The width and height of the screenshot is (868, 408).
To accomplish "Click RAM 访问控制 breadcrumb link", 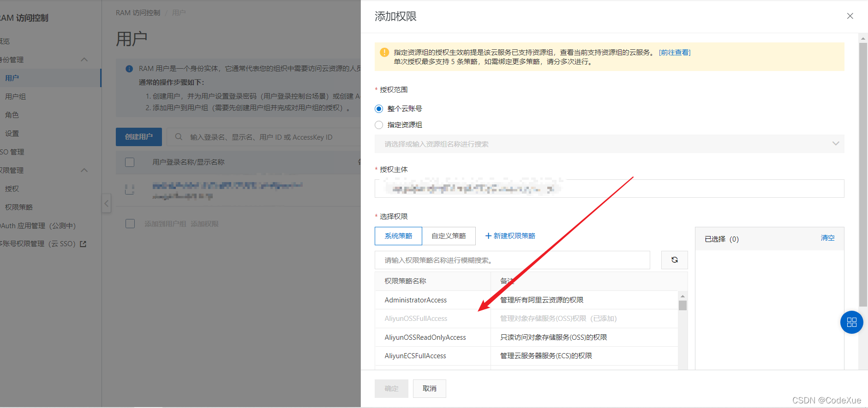I will (138, 13).
